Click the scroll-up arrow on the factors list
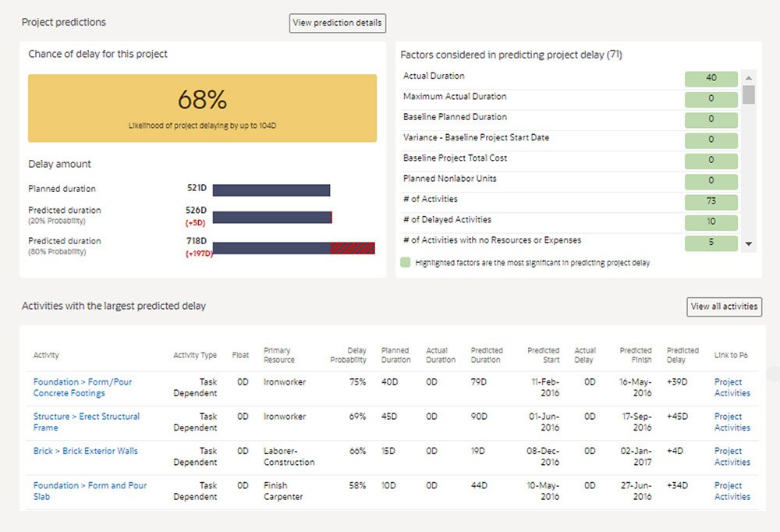This screenshot has width=780, height=532. point(748,76)
